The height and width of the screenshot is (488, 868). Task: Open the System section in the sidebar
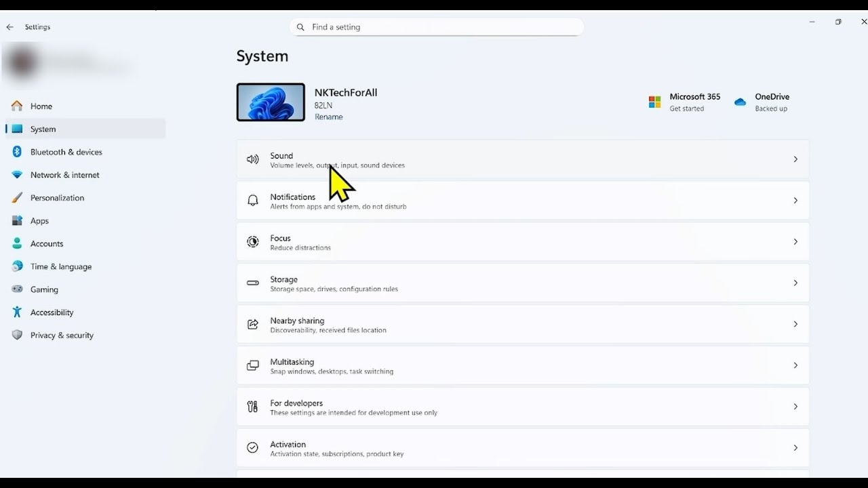pyautogui.click(x=85, y=129)
